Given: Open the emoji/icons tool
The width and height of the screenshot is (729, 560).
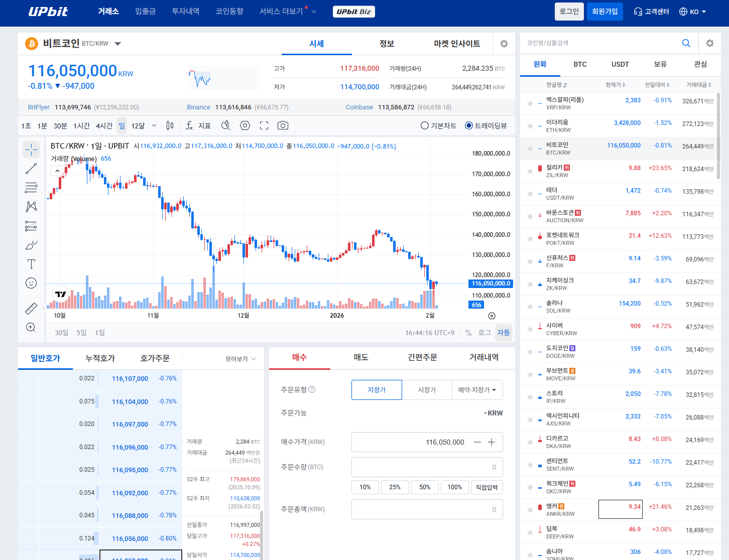Looking at the screenshot, I should tap(31, 283).
